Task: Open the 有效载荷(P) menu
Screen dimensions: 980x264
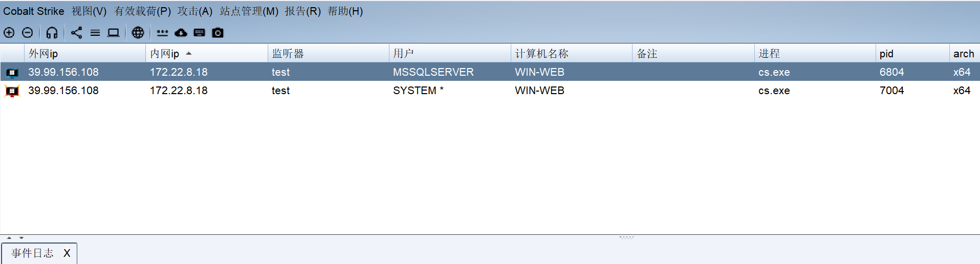Action: click(142, 11)
